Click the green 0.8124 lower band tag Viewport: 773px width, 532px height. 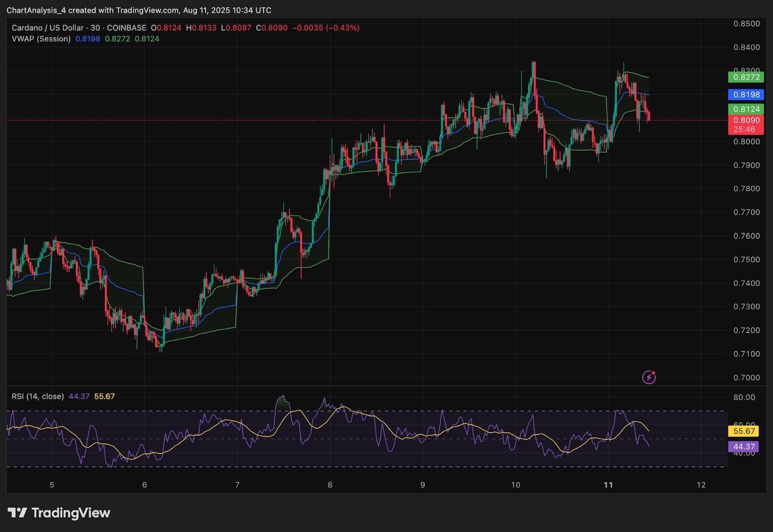[x=746, y=109]
